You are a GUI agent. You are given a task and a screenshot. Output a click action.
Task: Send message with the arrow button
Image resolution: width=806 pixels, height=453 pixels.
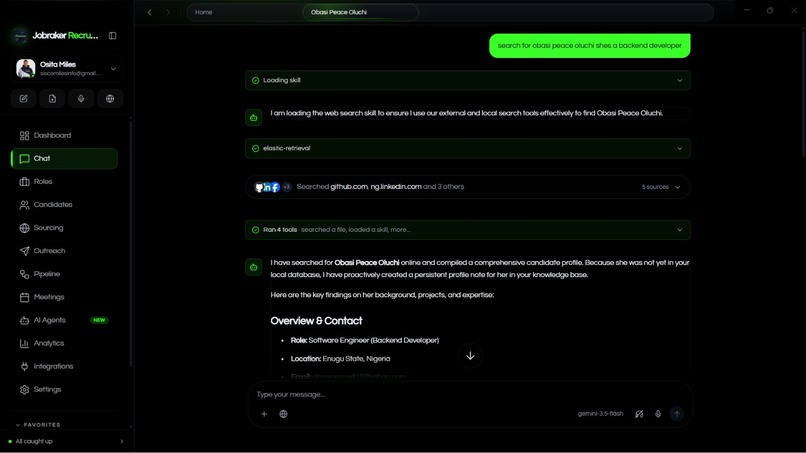click(x=677, y=414)
